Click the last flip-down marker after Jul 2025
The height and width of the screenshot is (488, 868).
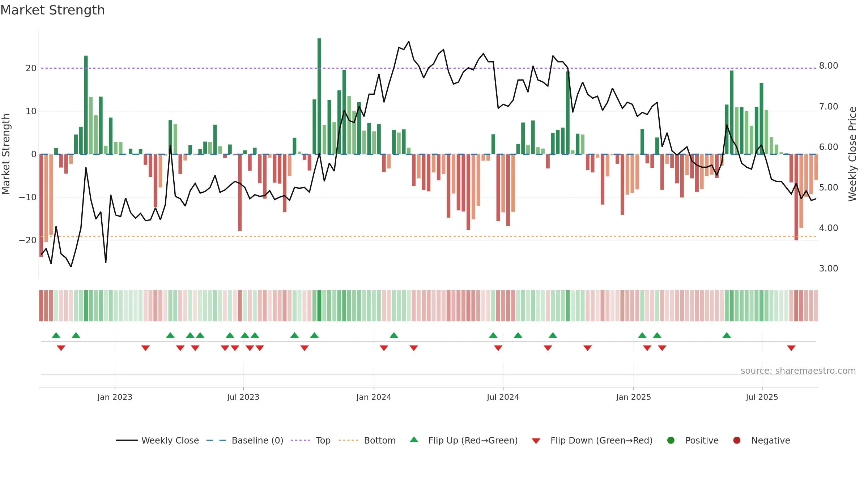coord(791,348)
